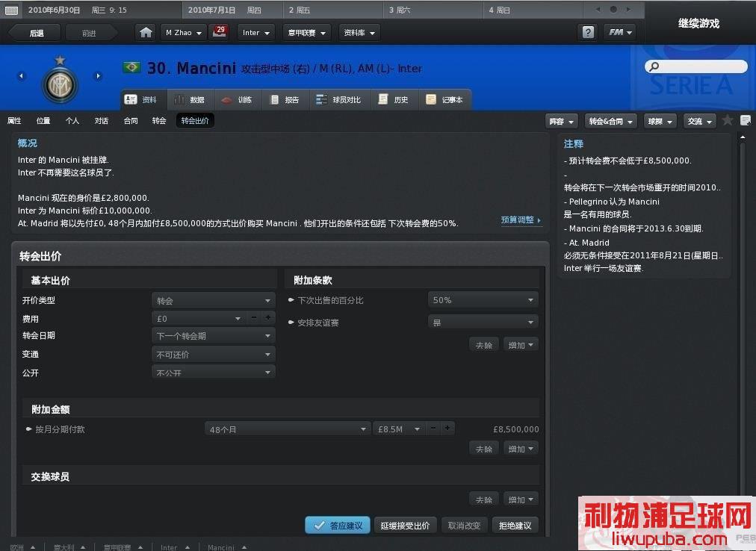Open the Inter club dropdown menu
Screen dimensions: 756x551
256,33
